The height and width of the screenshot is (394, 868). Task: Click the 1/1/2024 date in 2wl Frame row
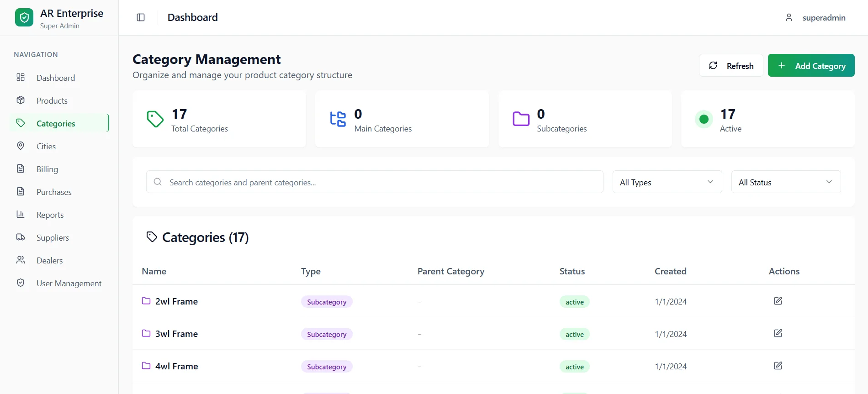[671, 301]
